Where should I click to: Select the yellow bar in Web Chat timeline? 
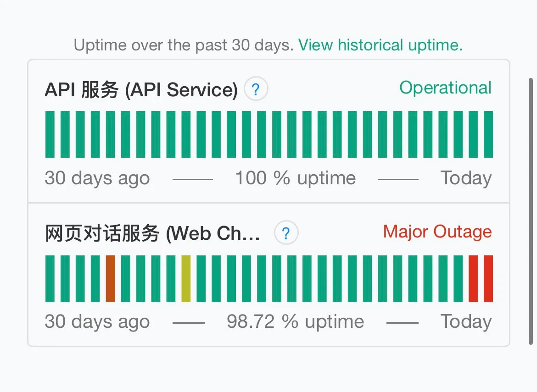186,279
